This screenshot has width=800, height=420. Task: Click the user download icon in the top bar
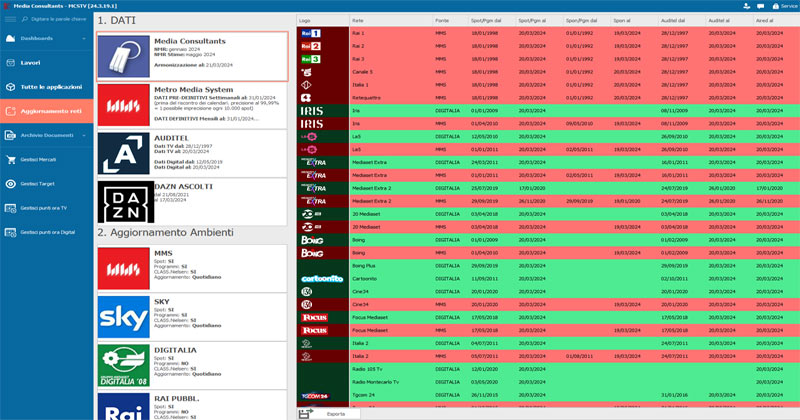[746, 6]
